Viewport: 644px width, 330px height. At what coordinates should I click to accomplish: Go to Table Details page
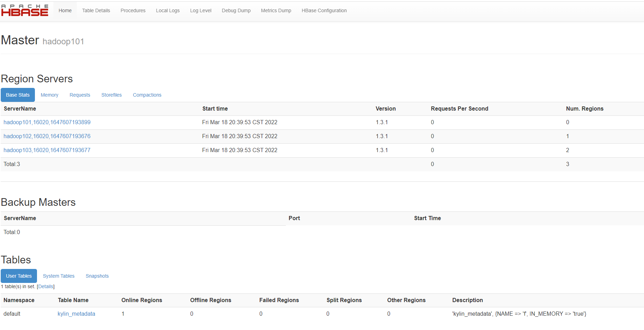[96, 10]
